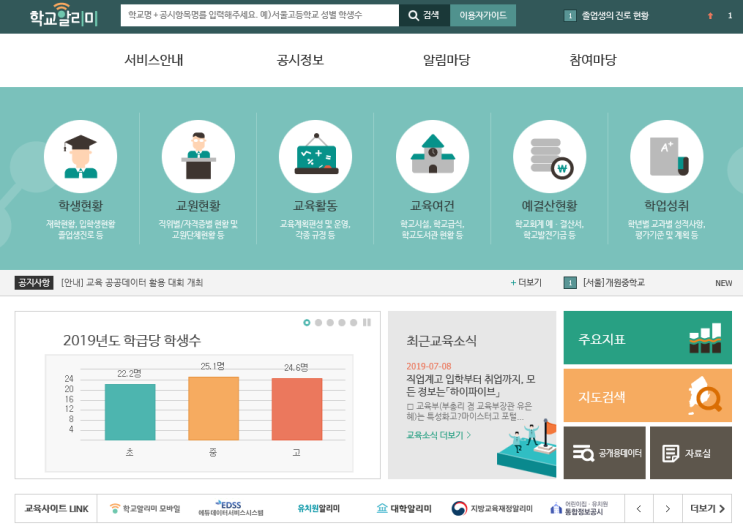Select the second carousel slide dot

click(x=318, y=323)
